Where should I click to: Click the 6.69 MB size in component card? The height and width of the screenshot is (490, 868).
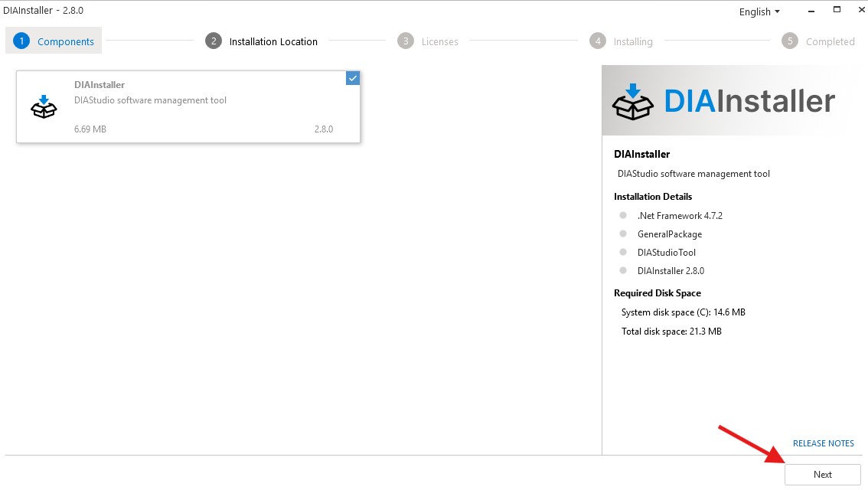(x=90, y=129)
